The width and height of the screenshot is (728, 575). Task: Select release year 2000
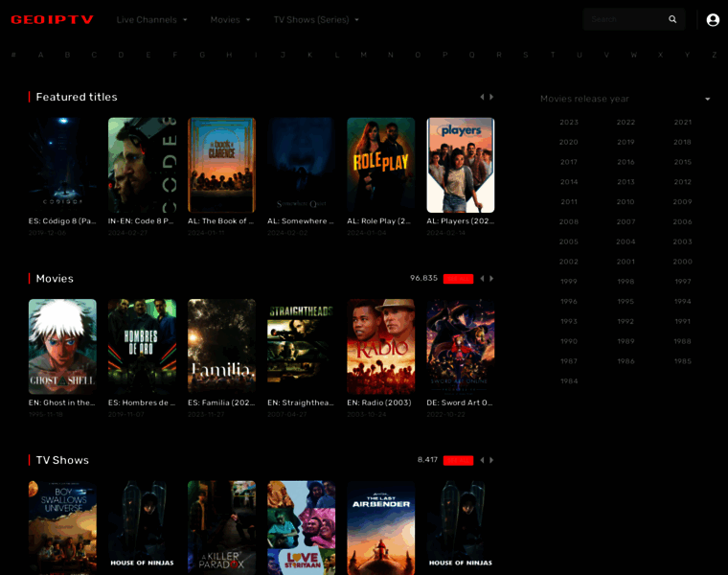[682, 262]
